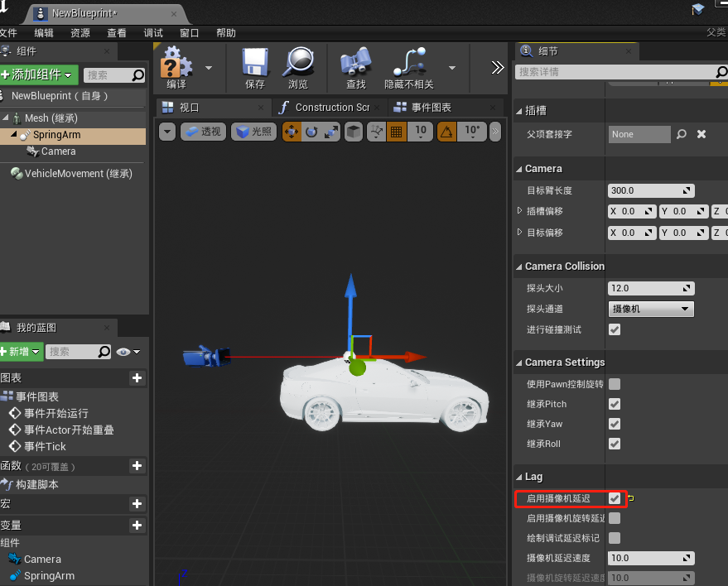Open rotation snap value 10° menu
728x586 pixels.
coord(472,132)
